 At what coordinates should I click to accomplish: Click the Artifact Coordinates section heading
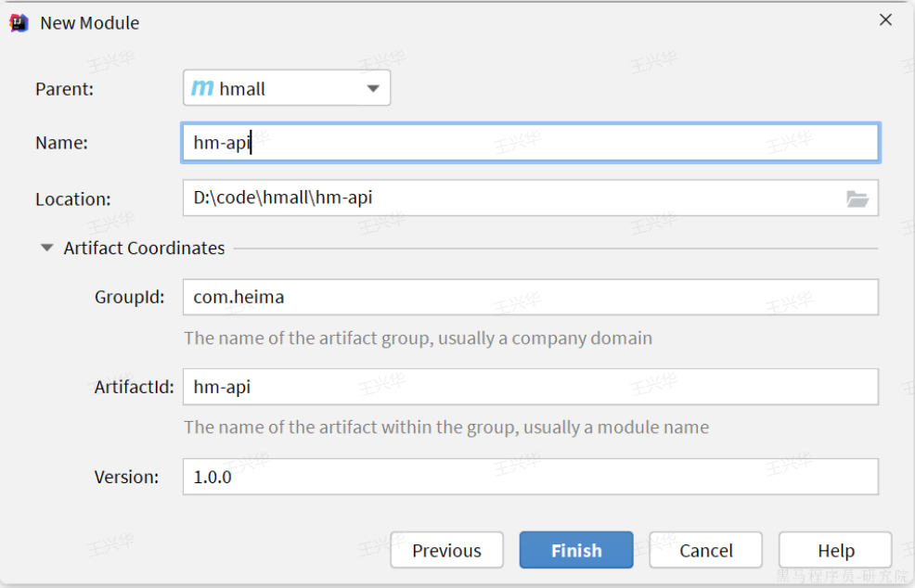(x=144, y=249)
